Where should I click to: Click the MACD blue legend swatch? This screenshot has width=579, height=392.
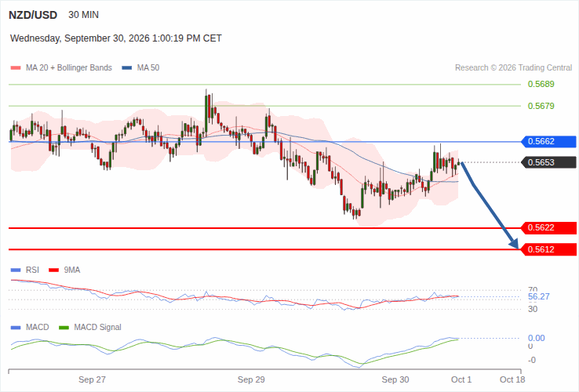point(16,328)
